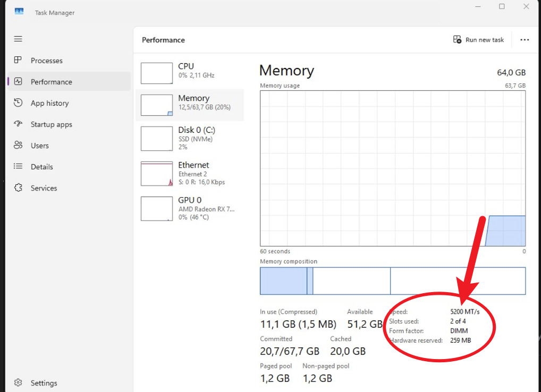Open the three-dots more options menu
541x392 pixels.
coord(525,40)
